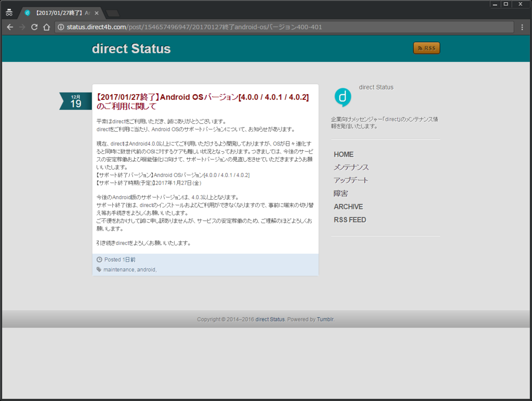Image resolution: width=532 pixels, height=401 pixels.
Task: Click the Copyright © 2014–2016 footer text
Action: click(x=225, y=319)
